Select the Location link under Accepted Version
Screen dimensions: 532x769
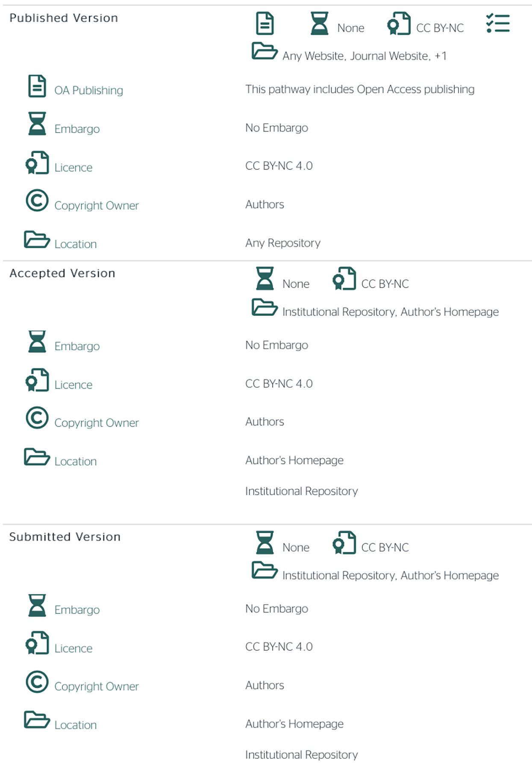(76, 462)
